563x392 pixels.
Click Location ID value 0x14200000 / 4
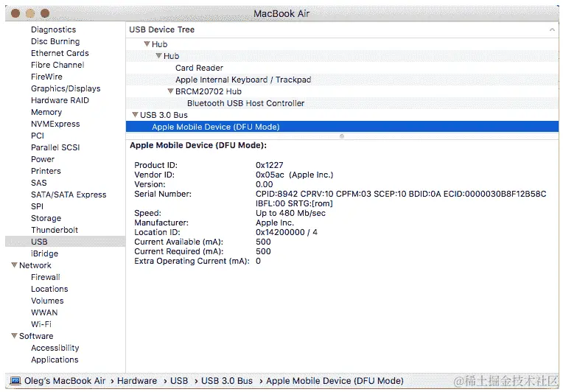coord(287,232)
